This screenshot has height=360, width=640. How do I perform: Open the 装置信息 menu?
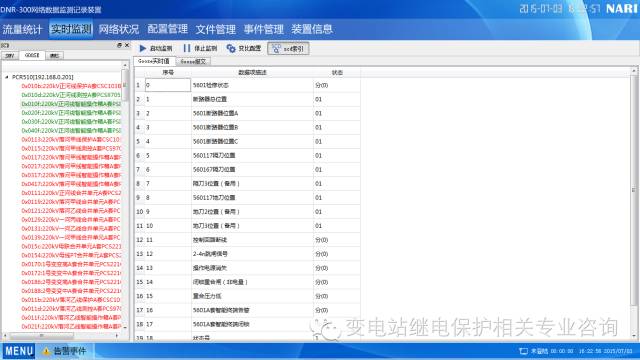(312, 29)
